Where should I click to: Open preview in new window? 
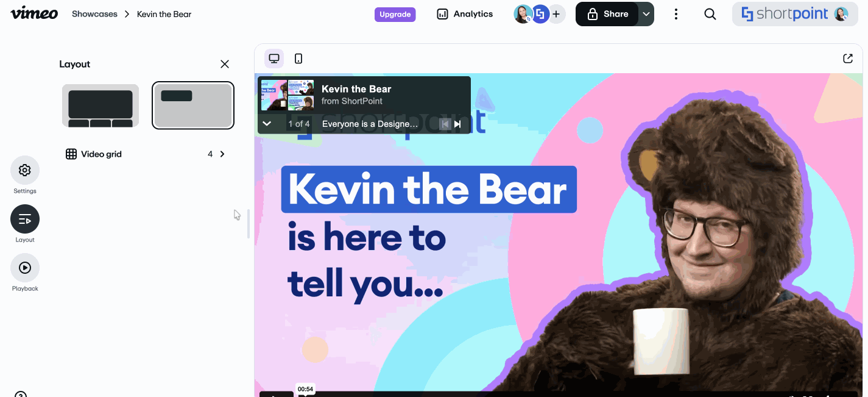tap(848, 59)
